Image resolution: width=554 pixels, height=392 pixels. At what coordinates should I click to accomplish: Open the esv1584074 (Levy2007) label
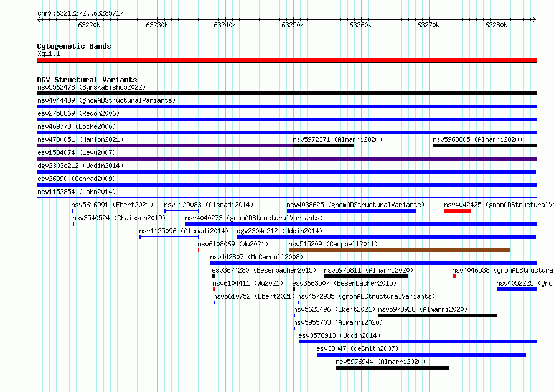77,152
